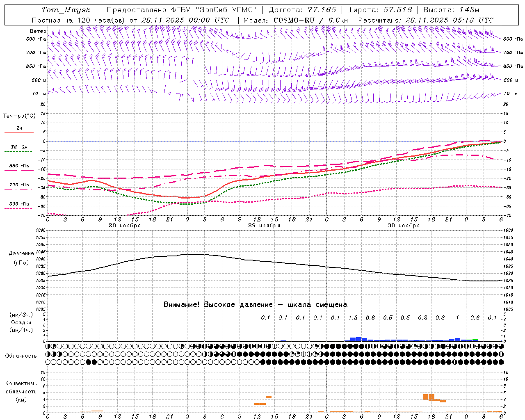Click the Облачность cloud cover label
525x420 pixels.
pyautogui.click(x=21, y=356)
